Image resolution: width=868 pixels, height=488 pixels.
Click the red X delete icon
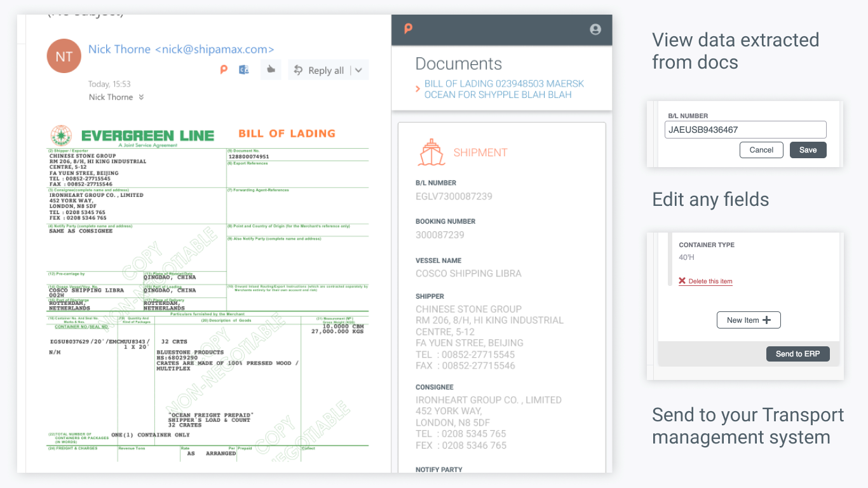click(x=682, y=281)
